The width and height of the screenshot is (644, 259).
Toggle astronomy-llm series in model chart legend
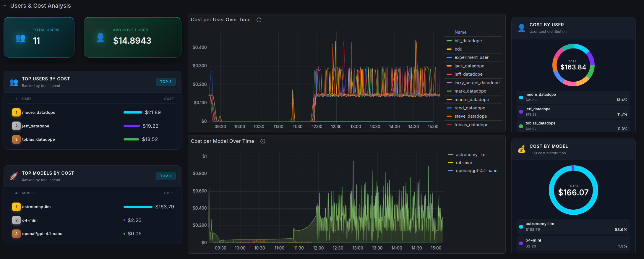point(471,155)
